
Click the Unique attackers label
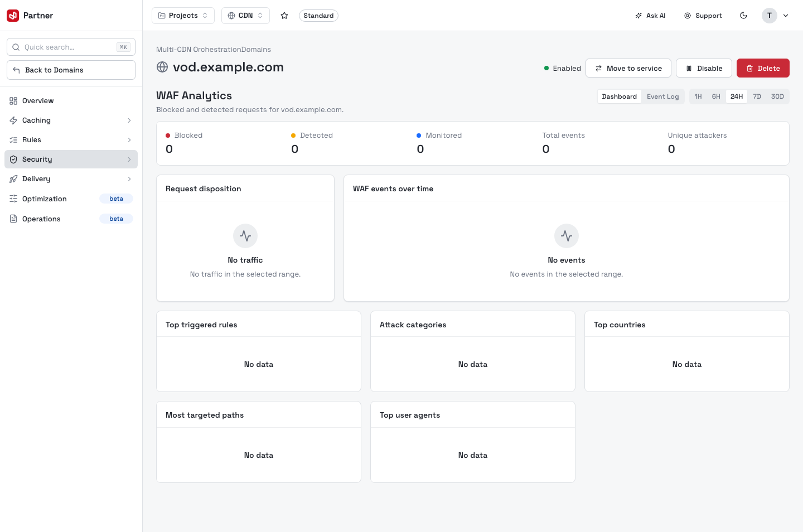[x=697, y=136]
